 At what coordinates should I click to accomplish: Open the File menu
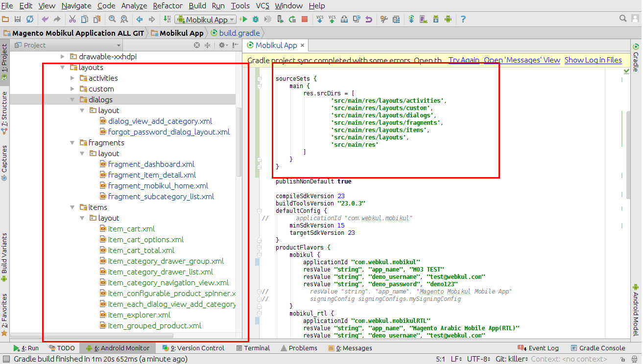tap(7, 6)
